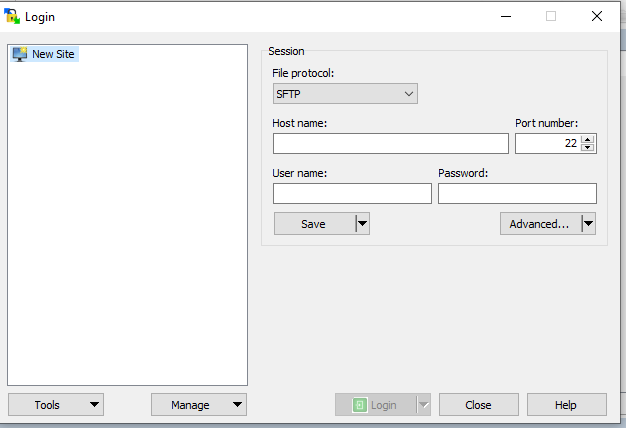The image size is (626, 428).
Task: Decrease port number with down spinner arrow
Action: (x=588, y=148)
